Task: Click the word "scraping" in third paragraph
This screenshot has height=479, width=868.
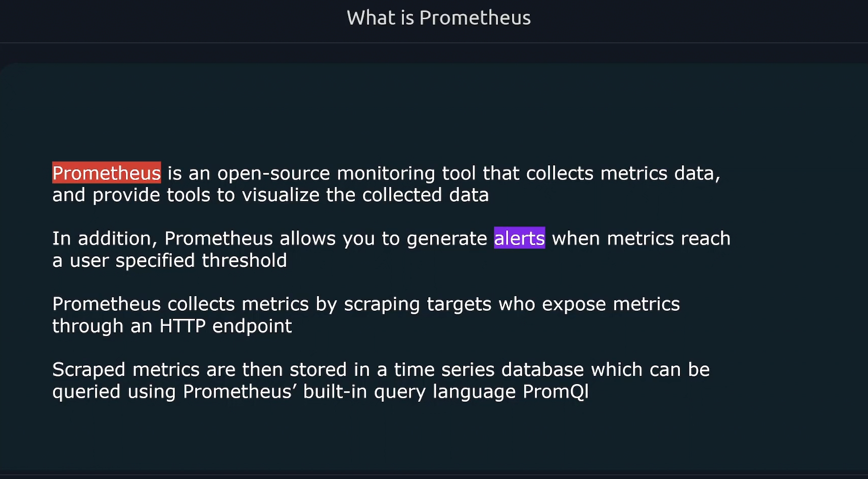Action: 382,305
